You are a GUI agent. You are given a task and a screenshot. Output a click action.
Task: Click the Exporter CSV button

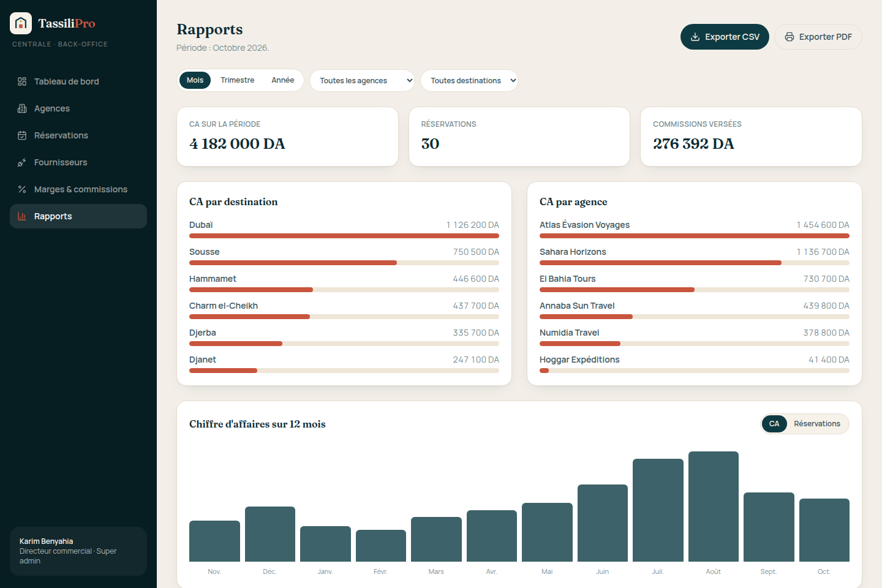[x=725, y=37]
